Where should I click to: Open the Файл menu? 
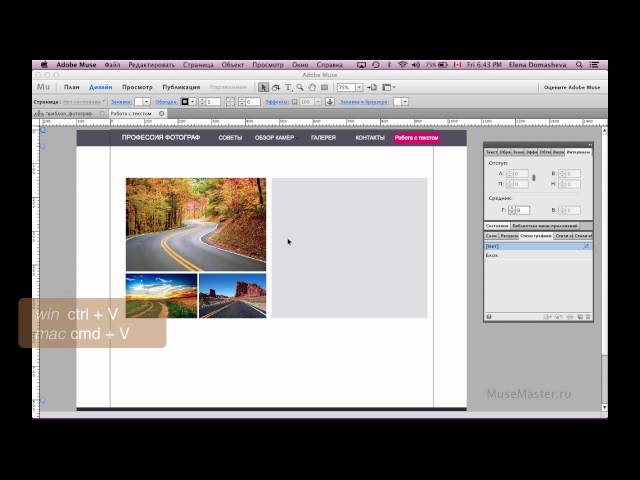[112, 64]
